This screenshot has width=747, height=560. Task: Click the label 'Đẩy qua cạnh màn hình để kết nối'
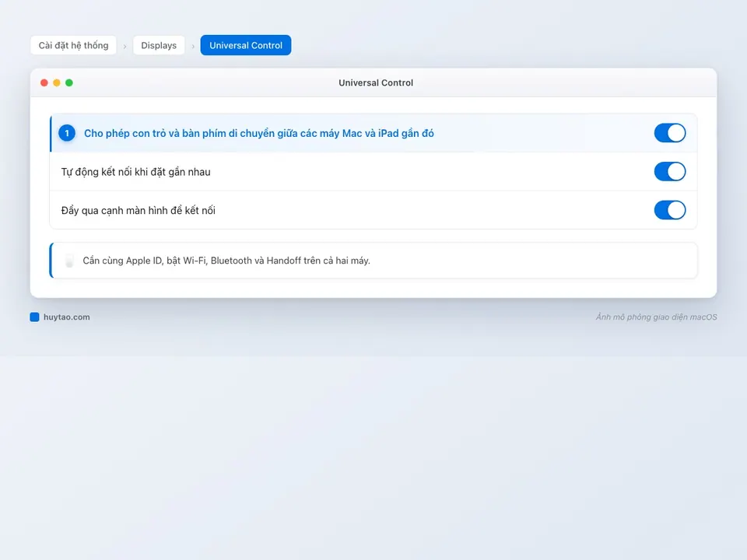click(139, 211)
